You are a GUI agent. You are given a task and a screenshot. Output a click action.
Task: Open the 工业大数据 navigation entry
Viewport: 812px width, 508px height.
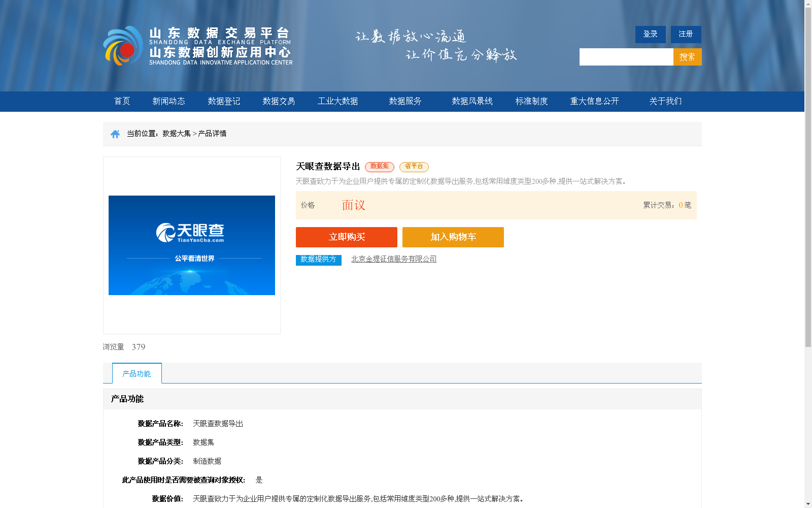point(338,101)
